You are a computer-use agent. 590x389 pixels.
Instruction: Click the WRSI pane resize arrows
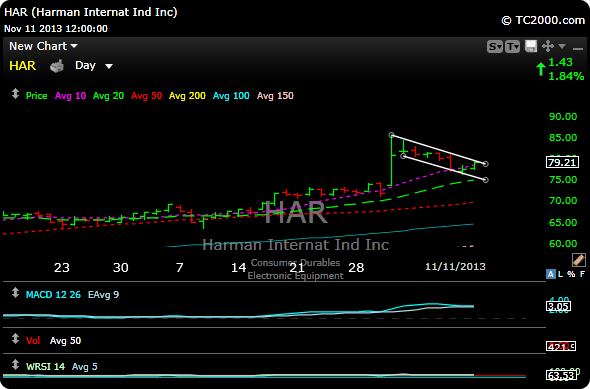coord(15,365)
